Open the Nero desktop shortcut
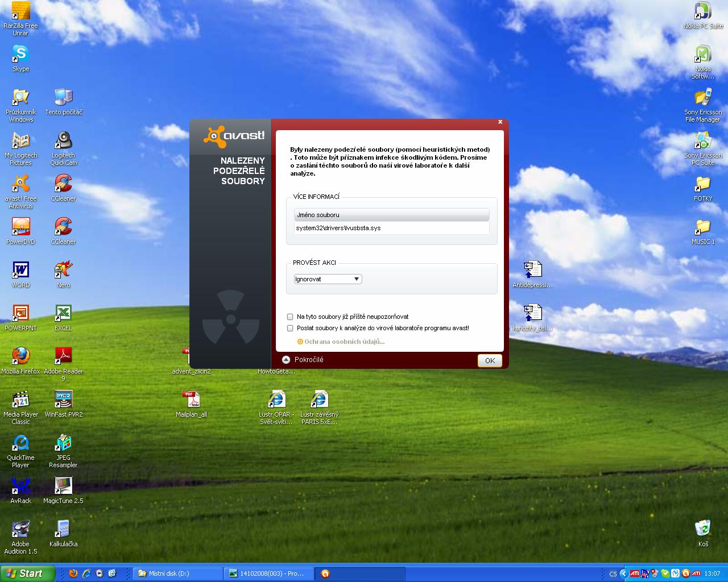Image resolution: width=728 pixels, height=582 pixels. coord(63,271)
